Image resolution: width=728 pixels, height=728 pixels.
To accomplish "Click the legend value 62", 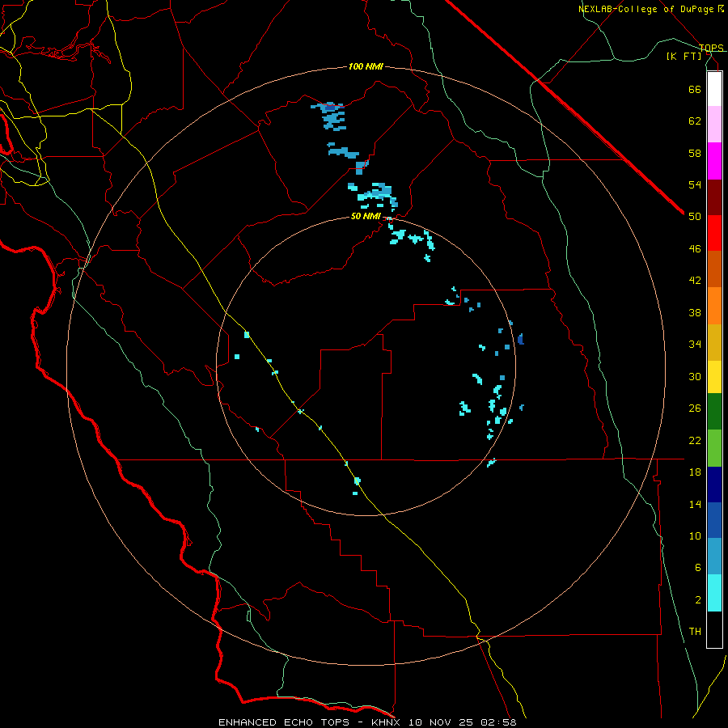I will pos(695,121).
